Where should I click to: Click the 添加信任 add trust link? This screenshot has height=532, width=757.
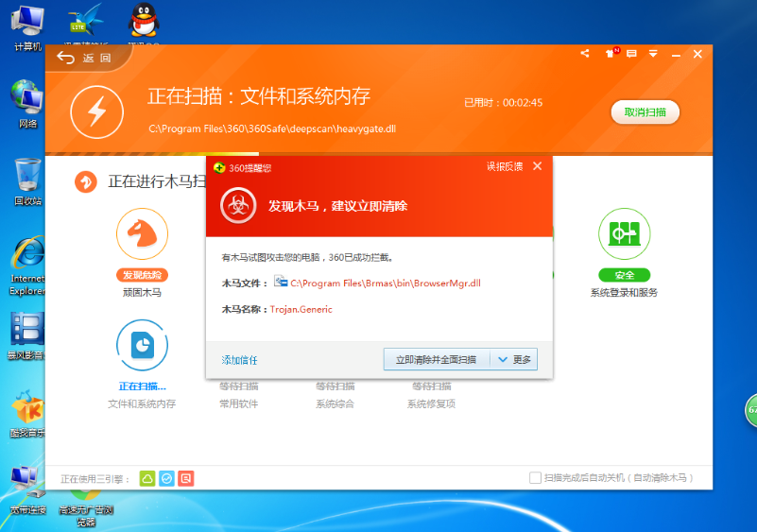[239, 360]
